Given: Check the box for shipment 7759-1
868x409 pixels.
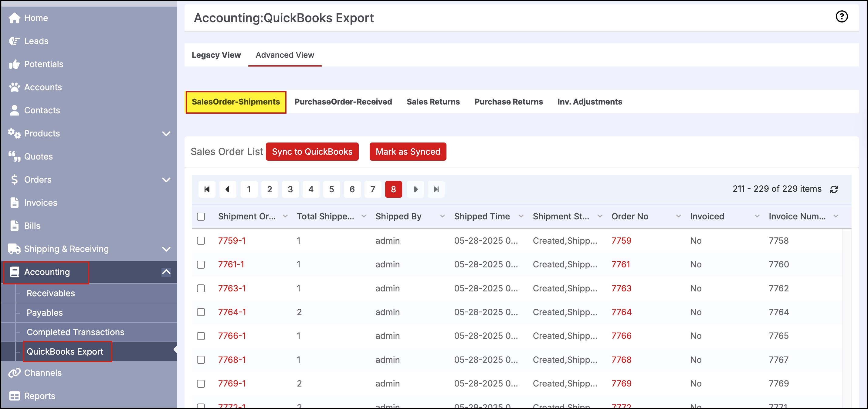Looking at the screenshot, I should click(201, 241).
